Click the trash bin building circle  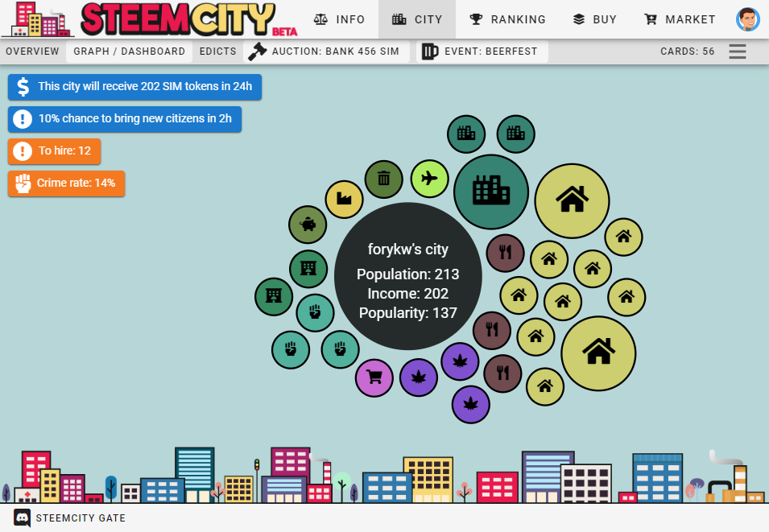pos(383,179)
